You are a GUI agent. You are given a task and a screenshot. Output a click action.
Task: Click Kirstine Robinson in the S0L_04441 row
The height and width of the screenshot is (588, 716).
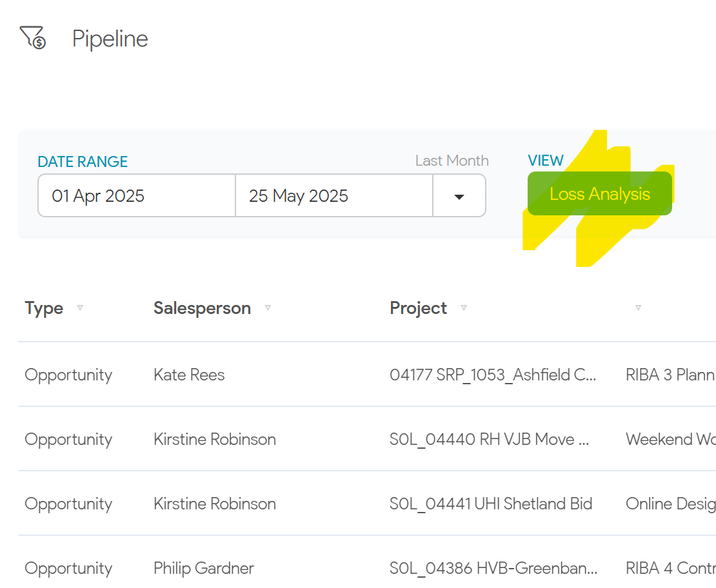coord(215,504)
